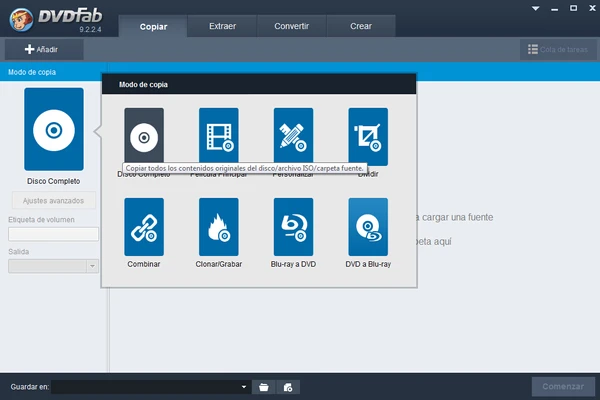The width and height of the screenshot is (600, 400).
Task: Switch to the Copiar tab
Action: tap(153, 26)
